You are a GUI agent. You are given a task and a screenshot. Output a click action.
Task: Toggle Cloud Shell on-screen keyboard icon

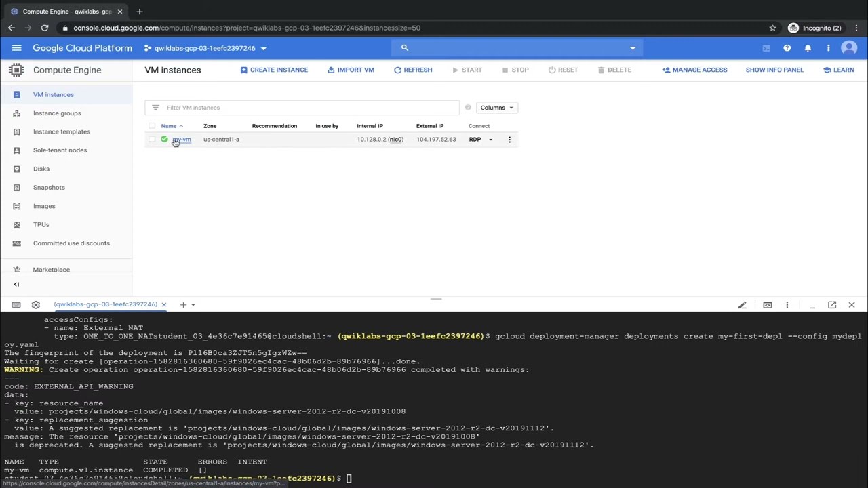(x=16, y=305)
